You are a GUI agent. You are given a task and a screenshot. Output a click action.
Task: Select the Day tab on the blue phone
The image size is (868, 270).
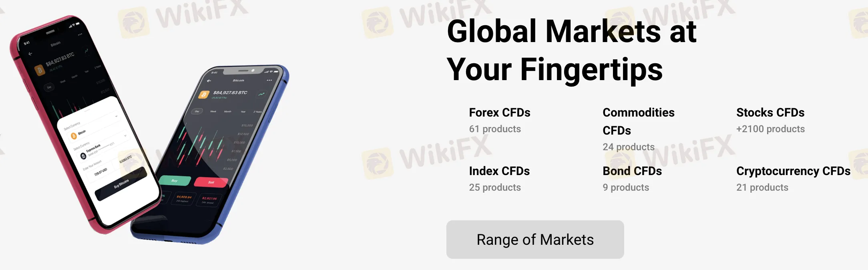(197, 111)
